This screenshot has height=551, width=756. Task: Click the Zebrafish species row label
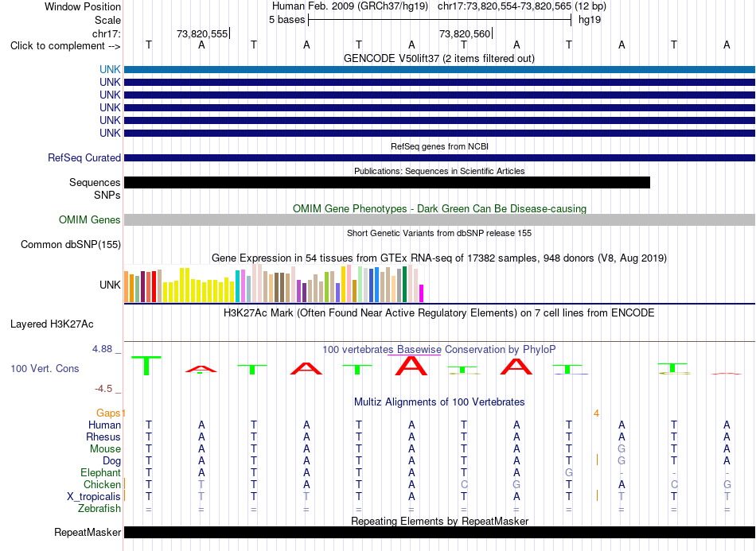(x=99, y=508)
